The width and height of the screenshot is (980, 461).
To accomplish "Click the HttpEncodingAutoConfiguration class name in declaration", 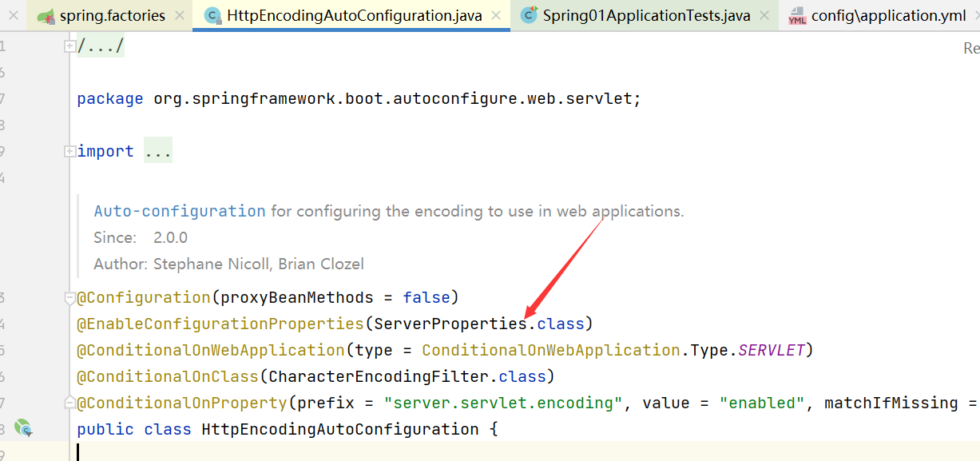I will click(x=340, y=429).
